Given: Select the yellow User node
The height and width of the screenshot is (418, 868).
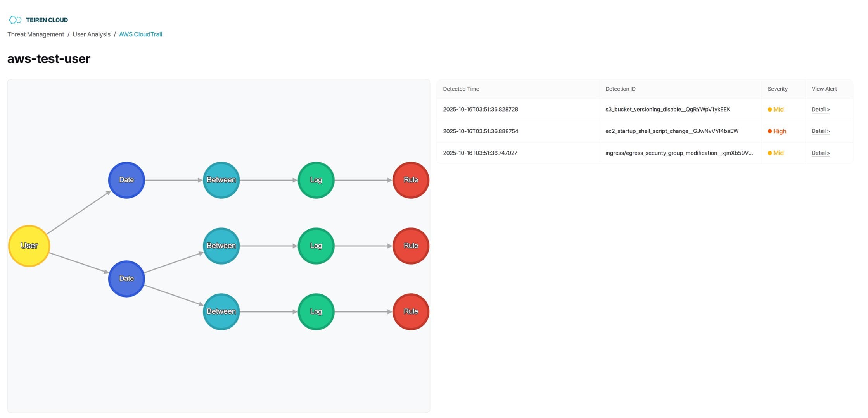Looking at the screenshot, I should (29, 246).
